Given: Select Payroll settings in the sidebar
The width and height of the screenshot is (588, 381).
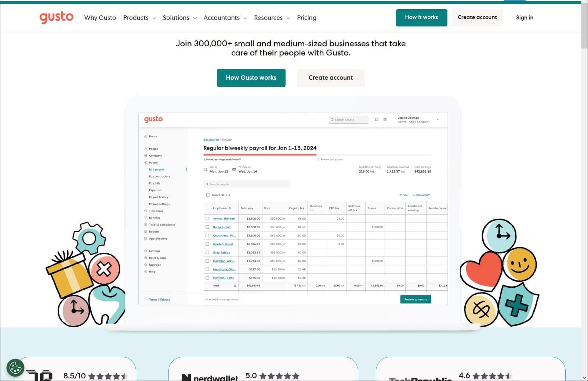Looking at the screenshot, I should [x=159, y=204].
